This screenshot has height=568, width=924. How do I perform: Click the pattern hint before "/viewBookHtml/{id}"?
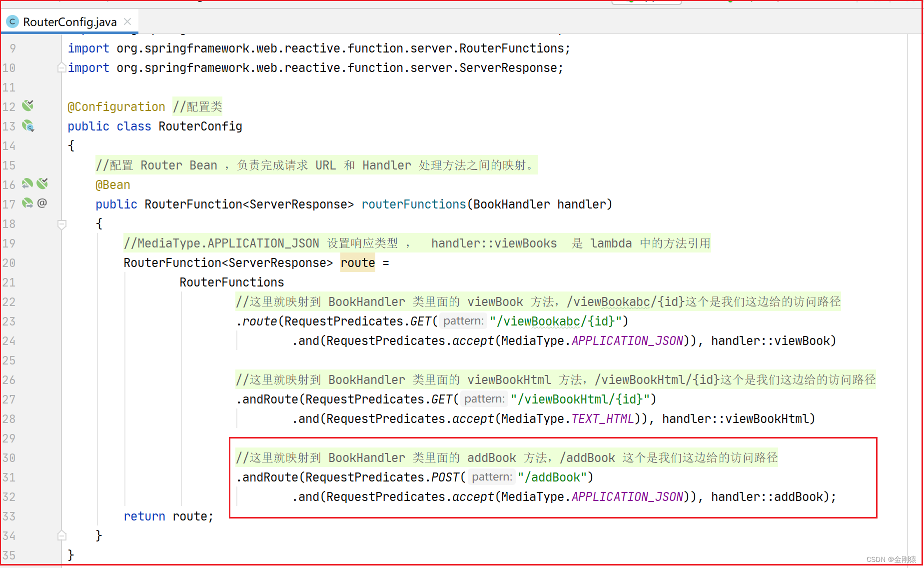pos(484,399)
